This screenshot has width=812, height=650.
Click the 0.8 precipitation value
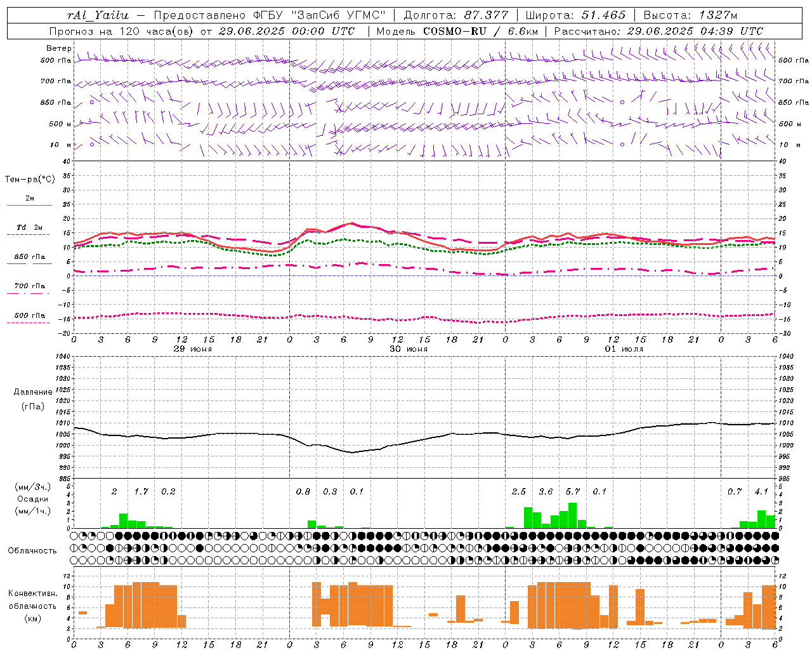point(303,491)
